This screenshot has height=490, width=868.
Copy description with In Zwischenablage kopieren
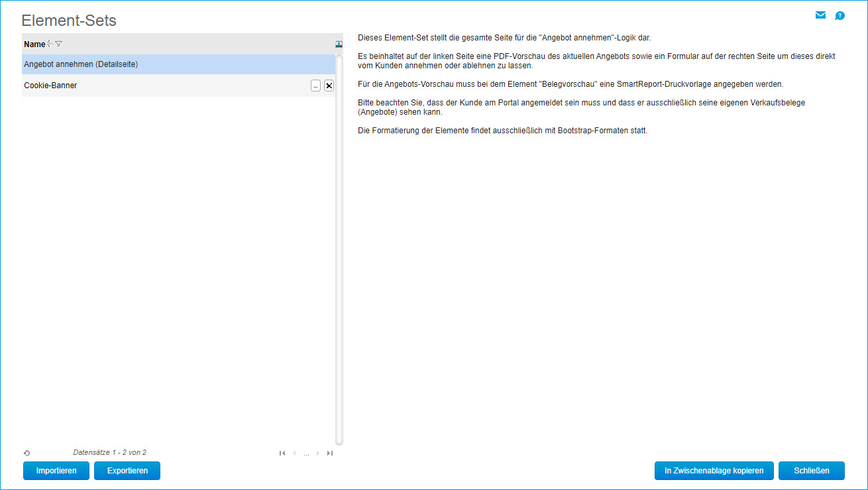click(714, 471)
